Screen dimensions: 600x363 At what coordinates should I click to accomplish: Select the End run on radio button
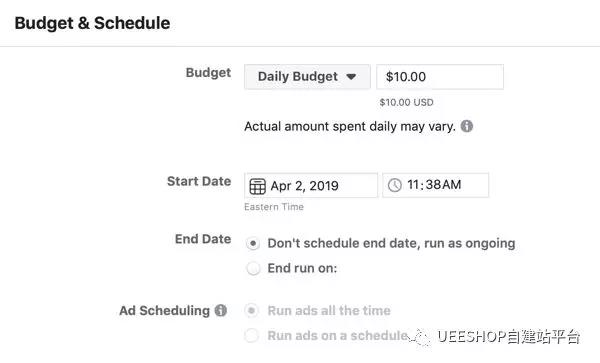click(253, 268)
